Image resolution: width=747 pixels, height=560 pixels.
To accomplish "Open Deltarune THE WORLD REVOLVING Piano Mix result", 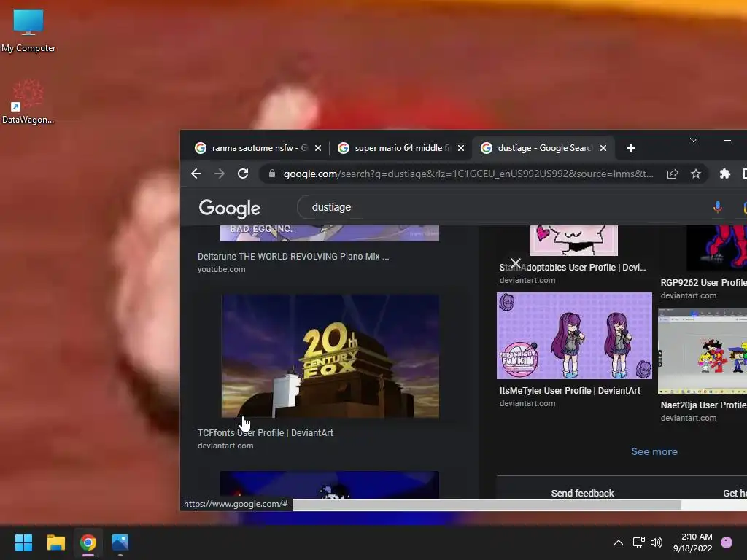I will pos(293,256).
